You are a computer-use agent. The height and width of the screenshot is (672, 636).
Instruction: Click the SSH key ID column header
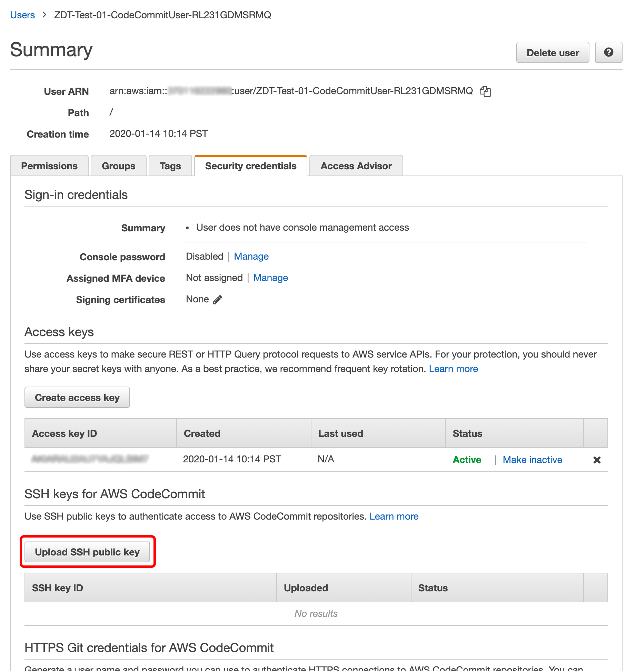point(58,588)
